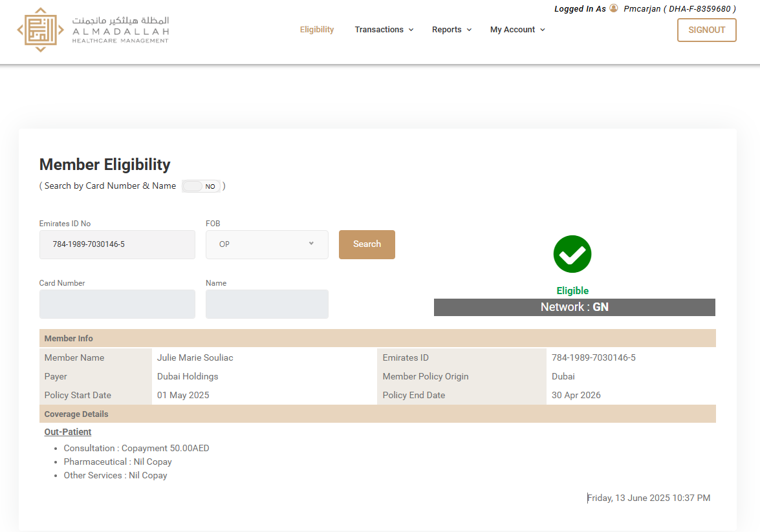Open the FOB dropdown showing OP
The height and width of the screenshot is (532, 760).
266,244
